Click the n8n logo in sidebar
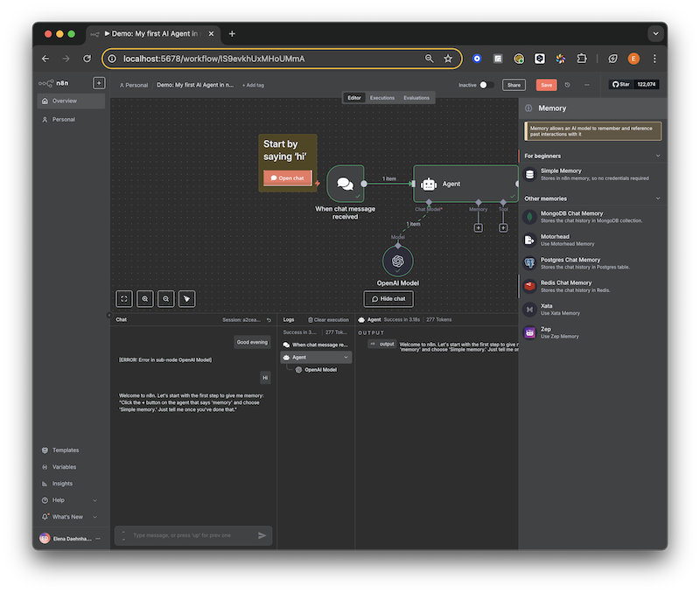 (53, 83)
